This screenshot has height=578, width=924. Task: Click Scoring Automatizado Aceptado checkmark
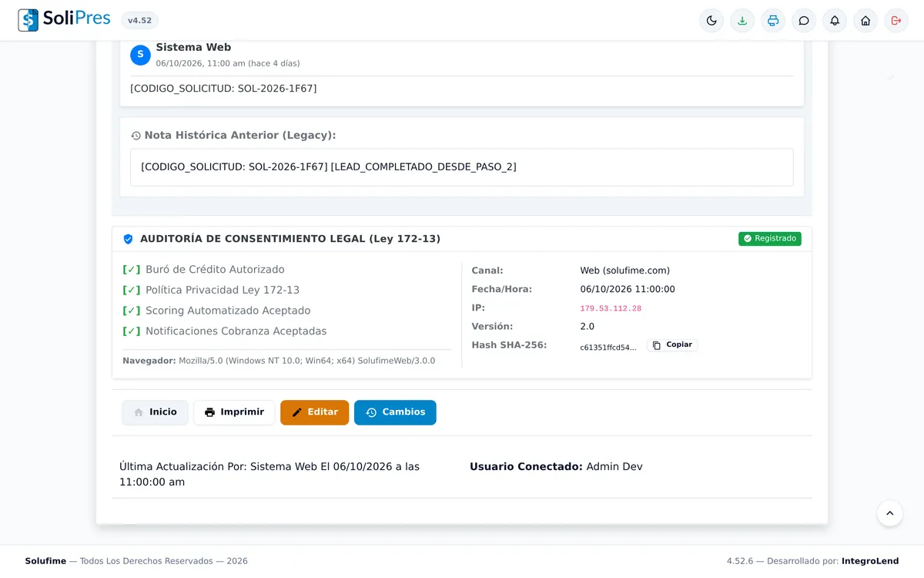point(132,311)
